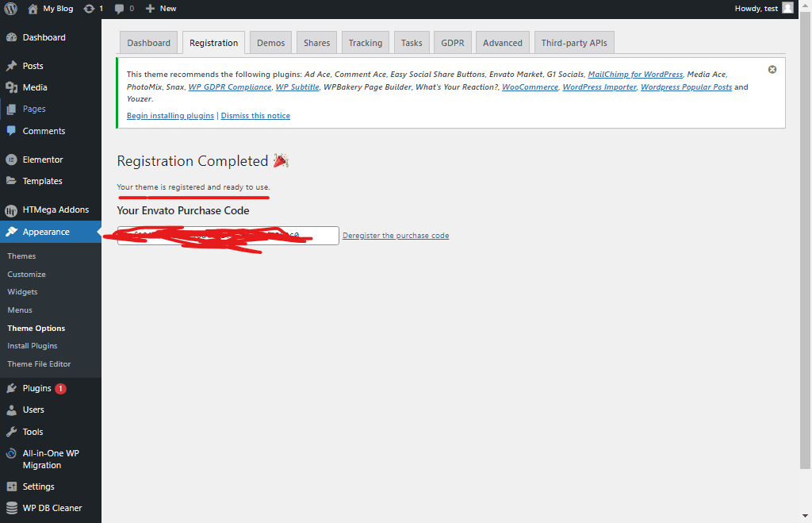
Task: Open WooCommerce plugin link
Action: point(530,87)
